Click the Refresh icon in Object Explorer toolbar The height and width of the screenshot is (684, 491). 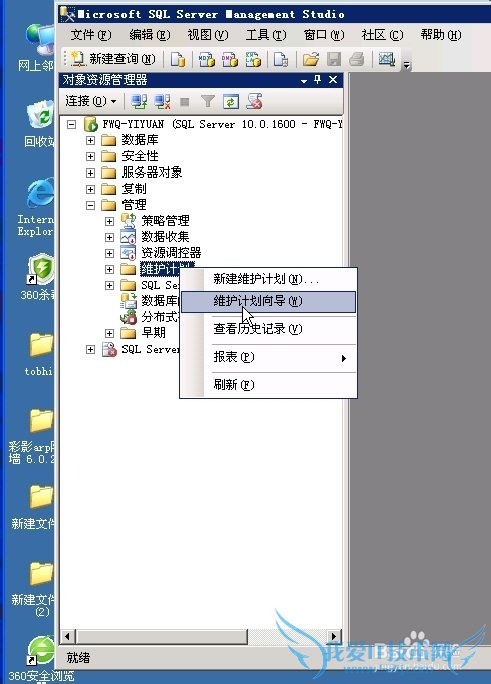pos(231,102)
